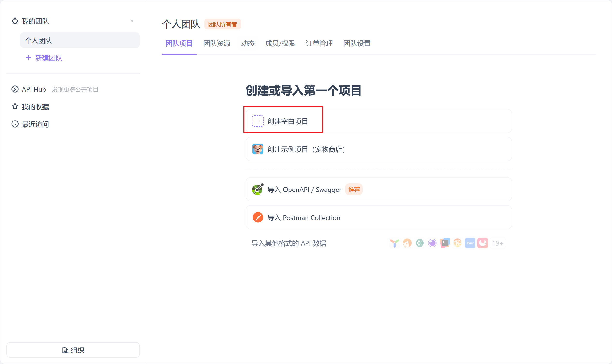This screenshot has width=612, height=364.
Task: Switch to the 团队资源 tab
Action: click(x=217, y=44)
